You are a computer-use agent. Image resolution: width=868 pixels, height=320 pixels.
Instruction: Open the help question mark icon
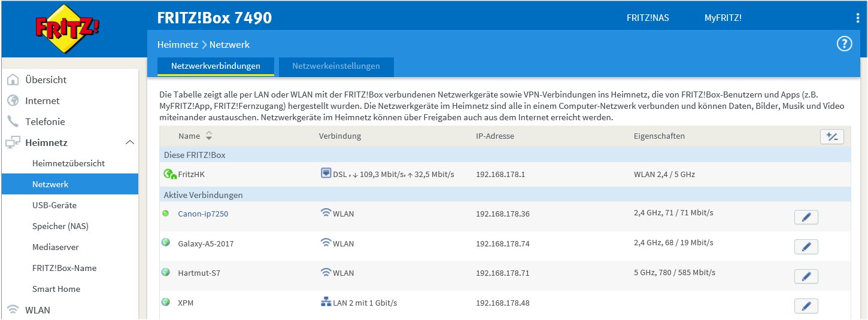(844, 44)
